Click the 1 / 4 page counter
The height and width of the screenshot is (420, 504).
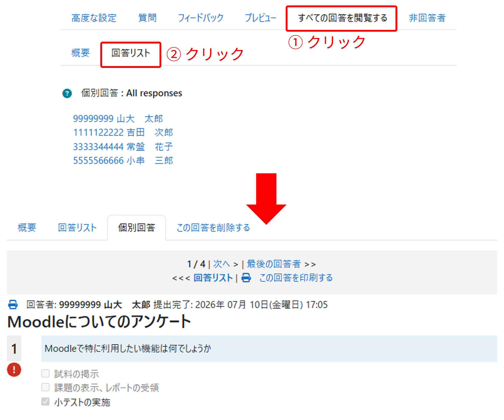tap(196, 264)
